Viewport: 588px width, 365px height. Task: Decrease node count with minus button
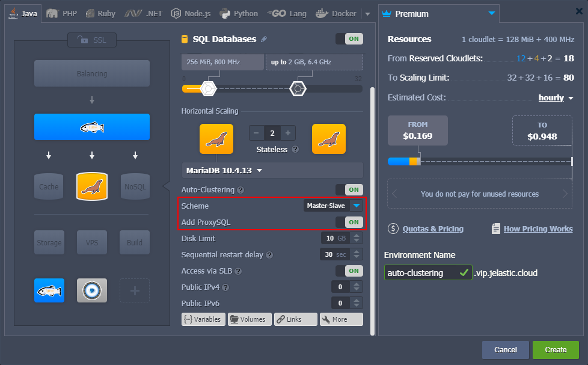point(256,133)
